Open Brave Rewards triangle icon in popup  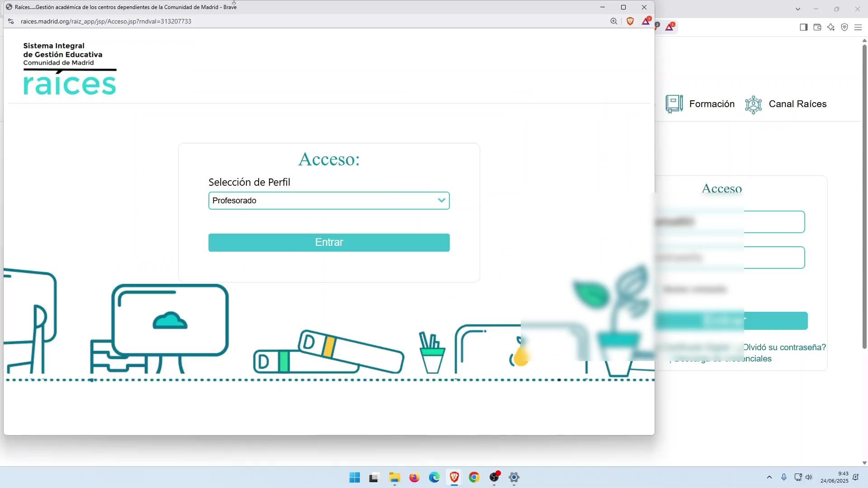click(646, 21)
